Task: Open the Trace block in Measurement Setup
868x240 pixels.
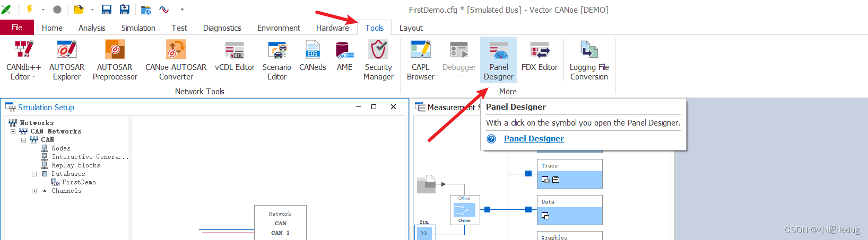Action: coord(570,174)
